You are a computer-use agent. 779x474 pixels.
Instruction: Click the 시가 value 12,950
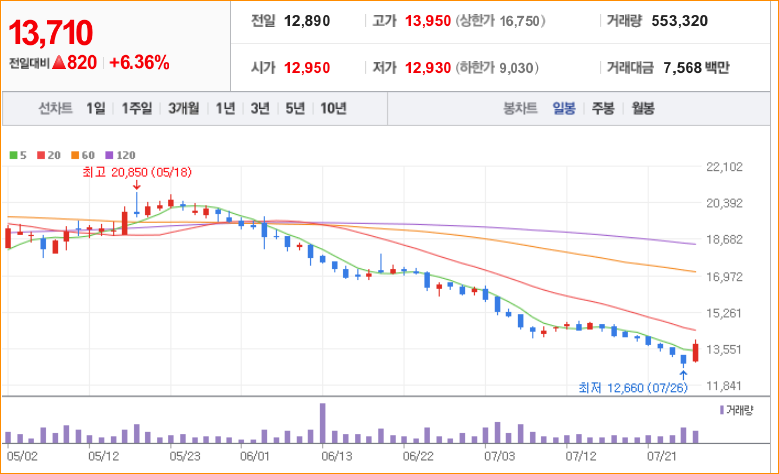click(307, 68)
